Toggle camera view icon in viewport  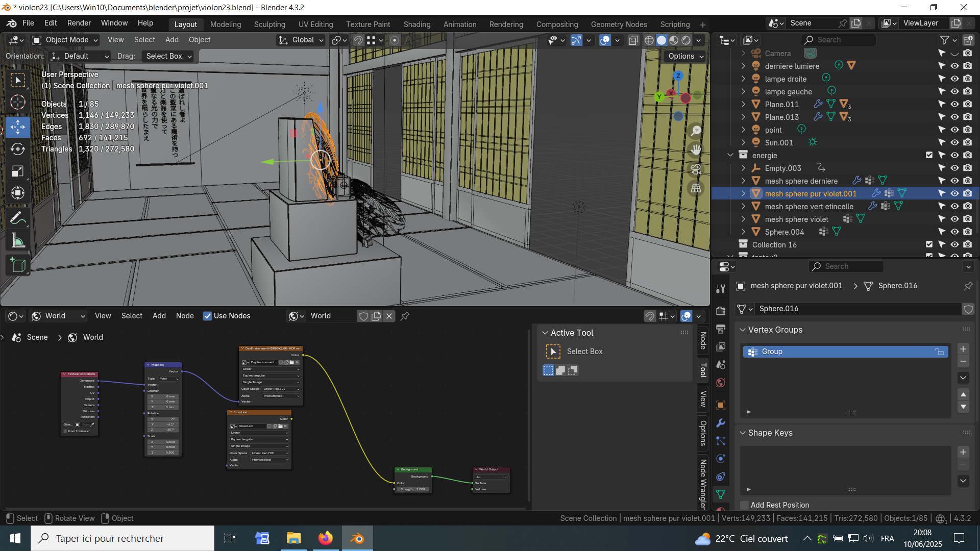pos(696,169)
